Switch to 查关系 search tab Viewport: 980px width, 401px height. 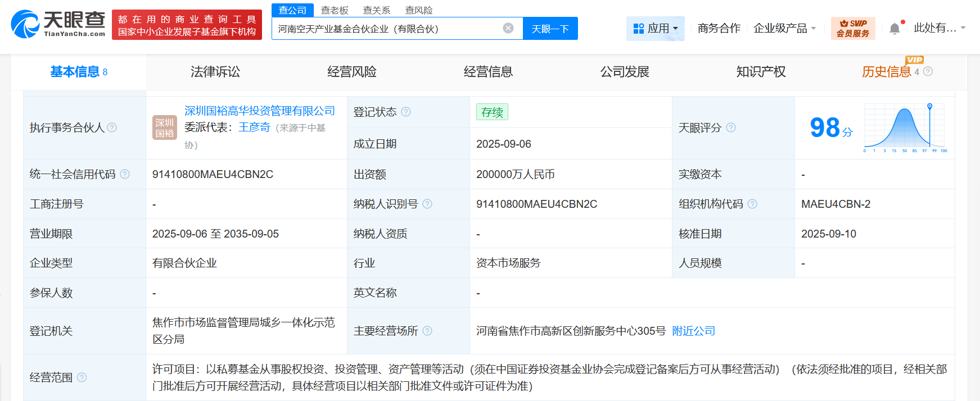click(x=377, y=10)
